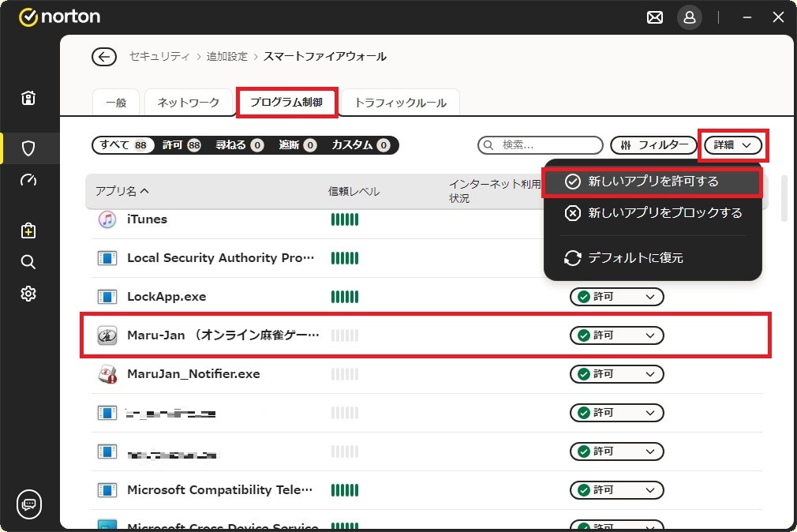Image resolution: width=797 pixels, height=532 pixels.
Task: Click the app list vertical scrollbar
Action: [784, 198]
